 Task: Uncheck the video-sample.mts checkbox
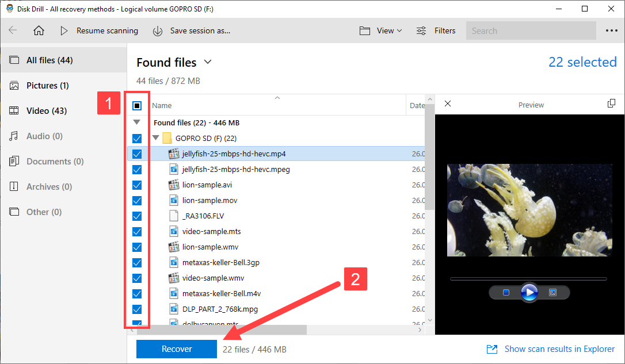point(137,231)
